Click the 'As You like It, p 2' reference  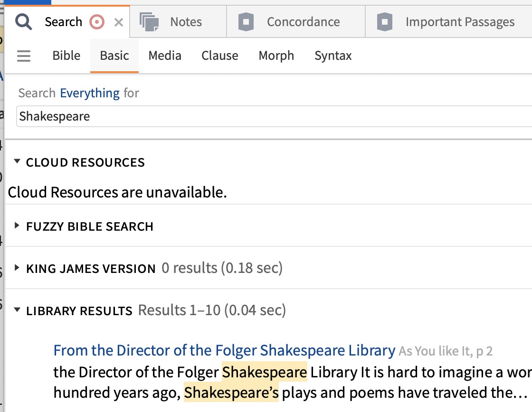pos(446,351)
